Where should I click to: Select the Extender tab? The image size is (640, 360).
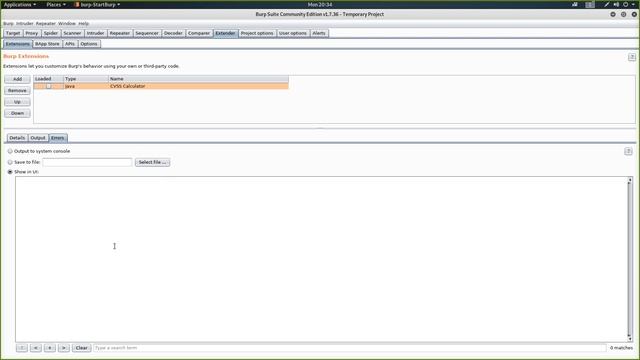pos(225,33)
